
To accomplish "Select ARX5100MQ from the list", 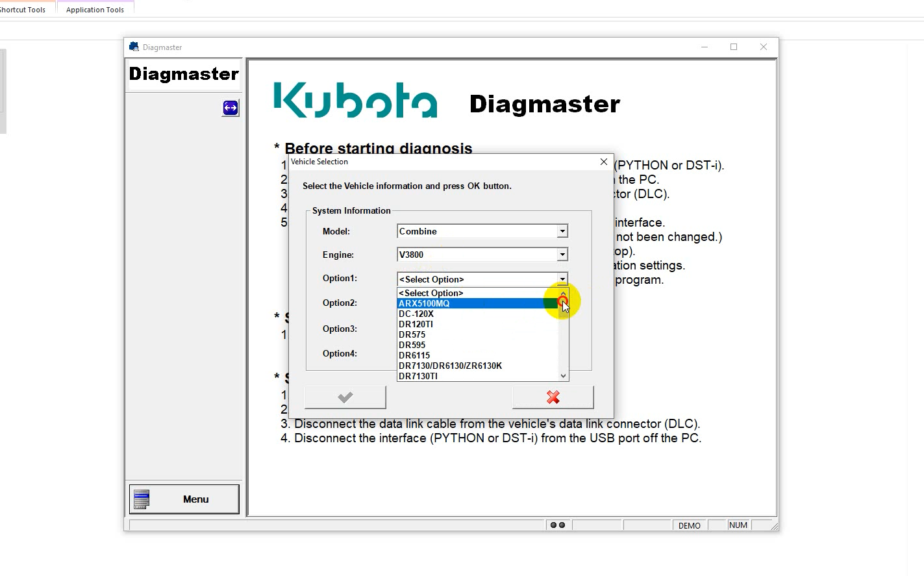I will tap(478, 303).
